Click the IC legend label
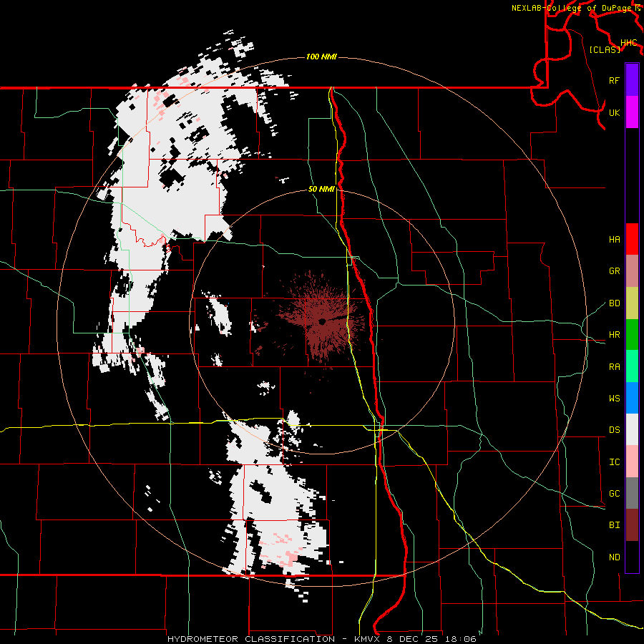644x644 pixels. point(614,462)
